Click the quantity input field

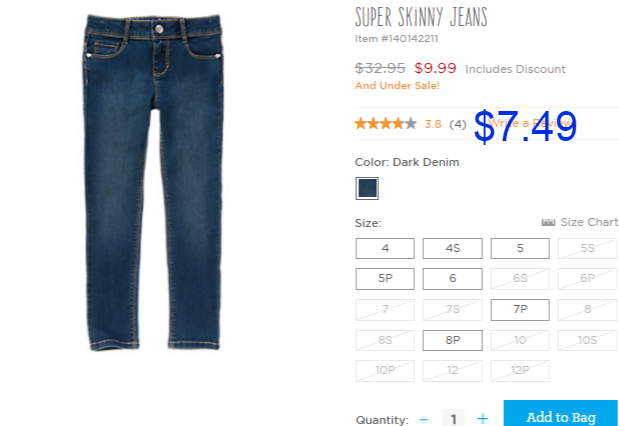[x=453, y=418]
